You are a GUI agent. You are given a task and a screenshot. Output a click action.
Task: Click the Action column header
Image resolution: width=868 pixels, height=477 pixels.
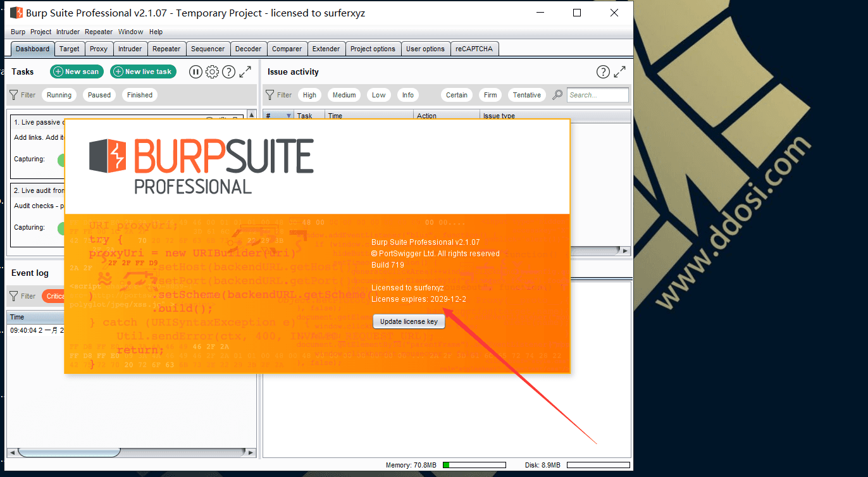[x=447, y=116]
